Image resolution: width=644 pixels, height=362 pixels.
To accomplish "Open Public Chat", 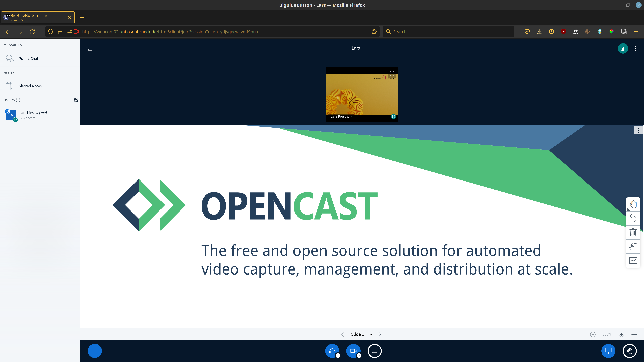I will (28, 58).
